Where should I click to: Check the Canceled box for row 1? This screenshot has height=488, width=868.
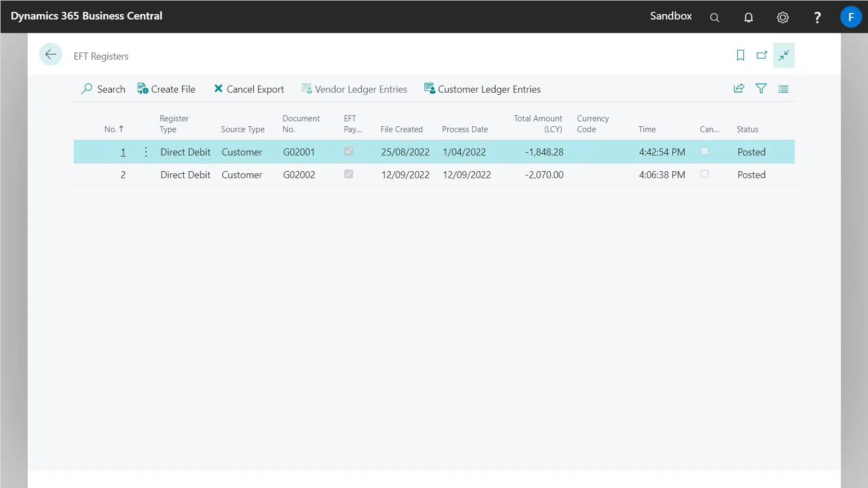click(x=704, y=152)
